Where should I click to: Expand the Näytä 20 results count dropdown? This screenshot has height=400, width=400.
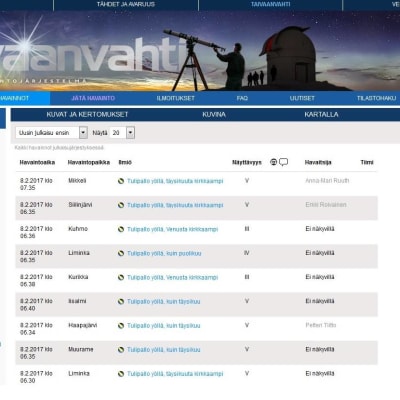tap(122, 133)
